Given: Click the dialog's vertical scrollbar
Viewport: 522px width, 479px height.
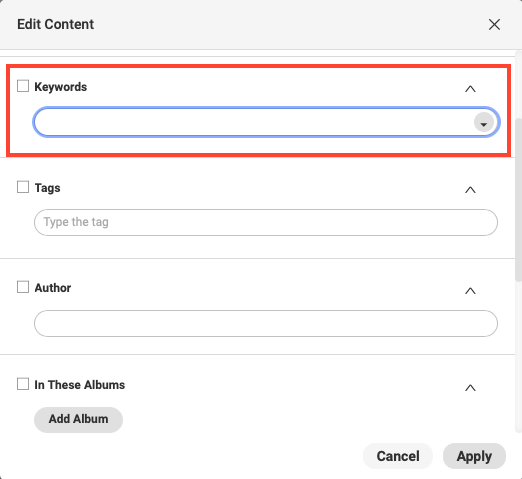Looking at the screenshot, I should point(518,200).
